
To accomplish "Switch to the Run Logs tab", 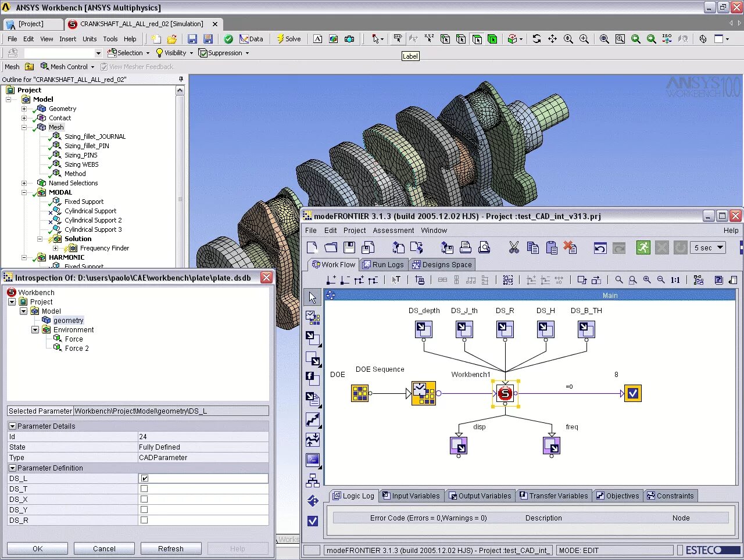I will point(383,264).
